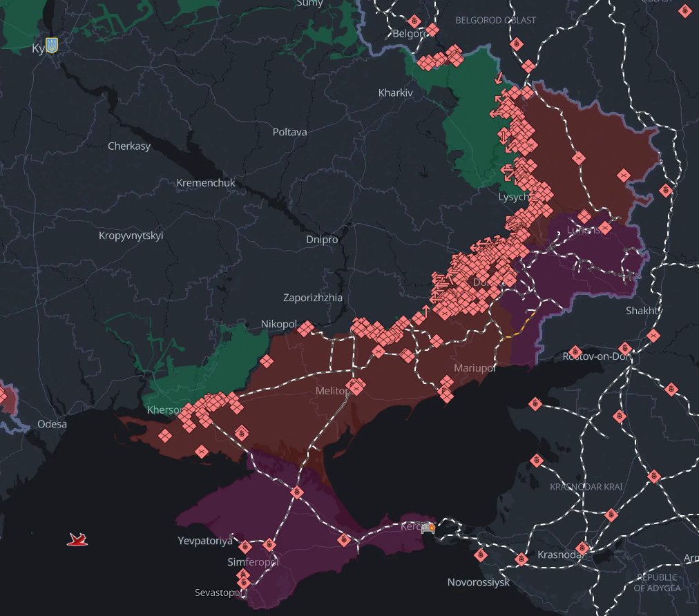Click the far-east marker southeast of Rostov-on-Don
This screenshot has width=699, height=616.
point(671,389)
